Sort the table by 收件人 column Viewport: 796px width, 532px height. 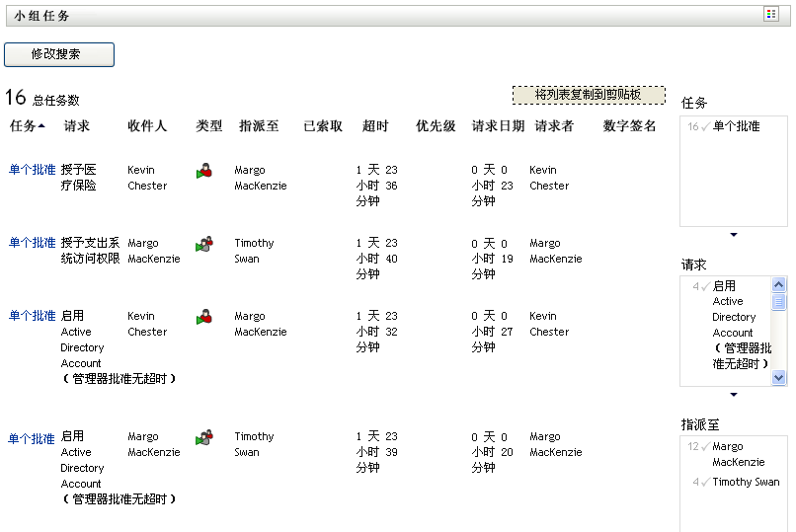147,126
